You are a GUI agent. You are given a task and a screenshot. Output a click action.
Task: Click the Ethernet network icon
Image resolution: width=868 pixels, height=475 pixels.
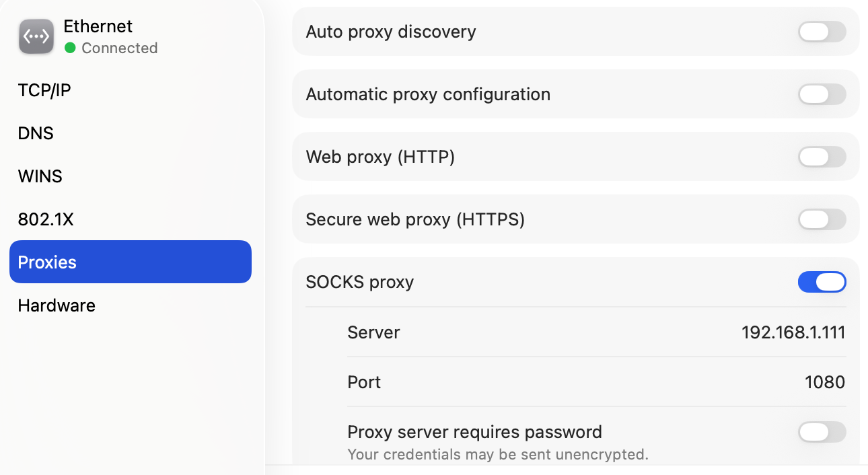pos(36,36)
